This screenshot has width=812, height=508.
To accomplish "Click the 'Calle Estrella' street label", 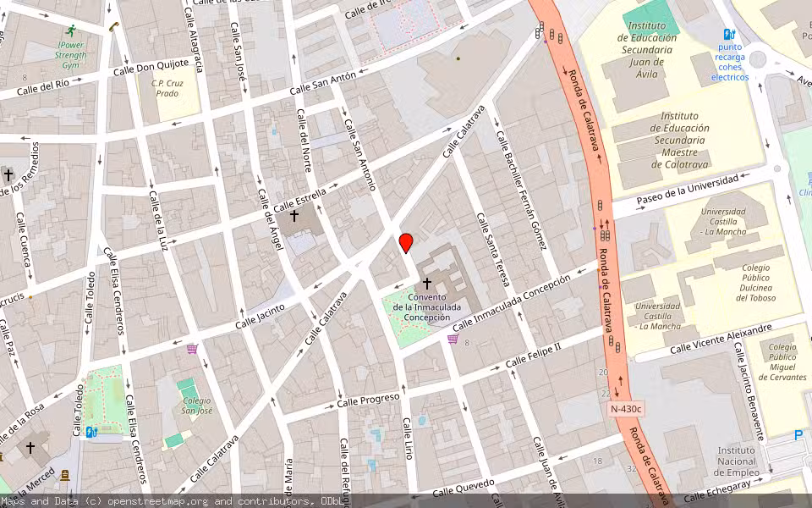I will coord(300,200).
